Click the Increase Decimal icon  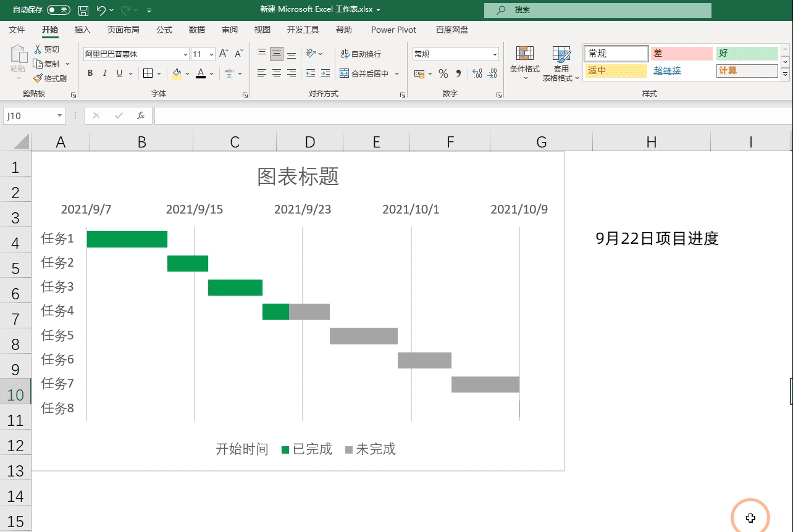point(477,73)
